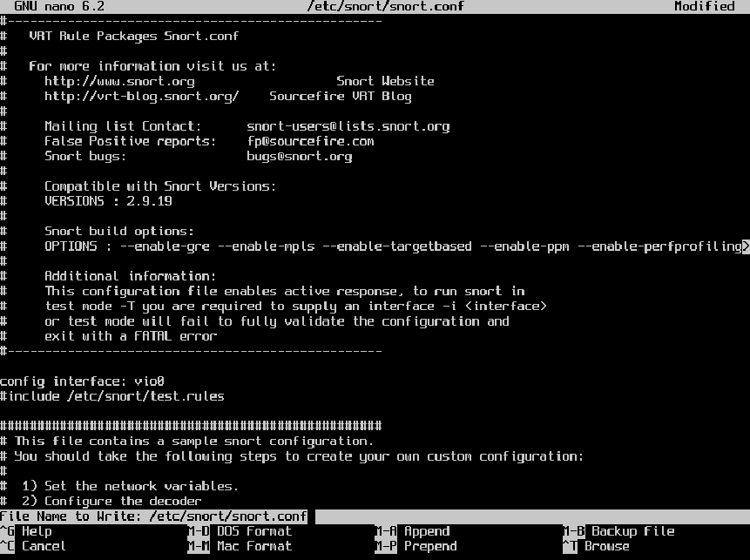Place cursor on config interface: vio0 line
Viewport: 750px width, 560px height.
coord(82,381)
